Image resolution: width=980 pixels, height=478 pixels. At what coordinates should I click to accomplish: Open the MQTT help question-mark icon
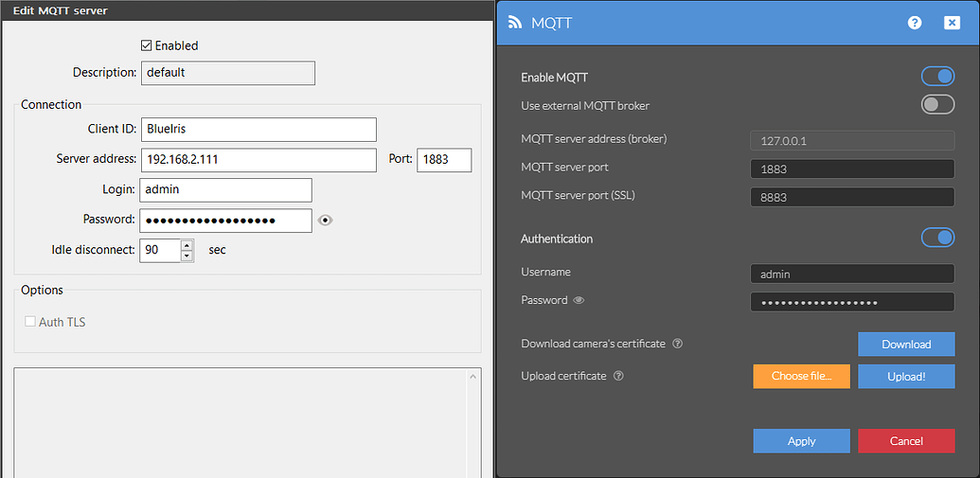(x=915, y=23)
